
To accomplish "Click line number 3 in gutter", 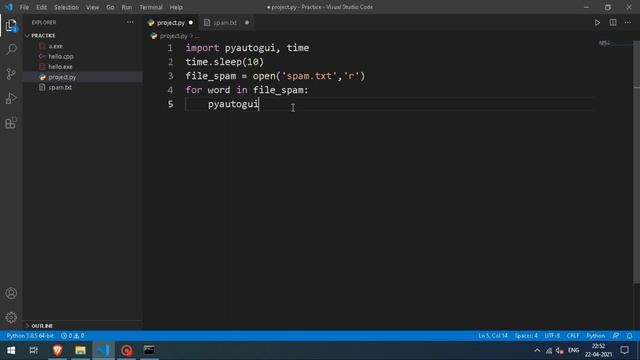I will click(x=170, y=76).
